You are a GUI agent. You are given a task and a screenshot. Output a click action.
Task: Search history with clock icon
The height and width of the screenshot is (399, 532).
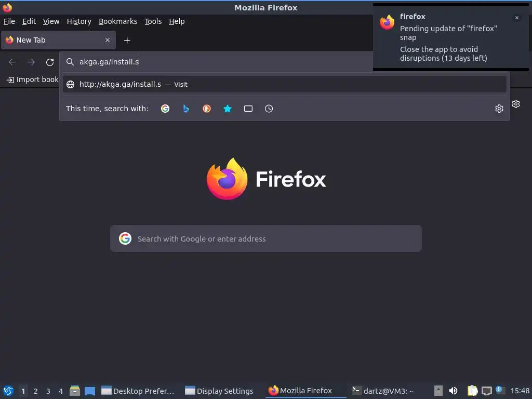269,109
